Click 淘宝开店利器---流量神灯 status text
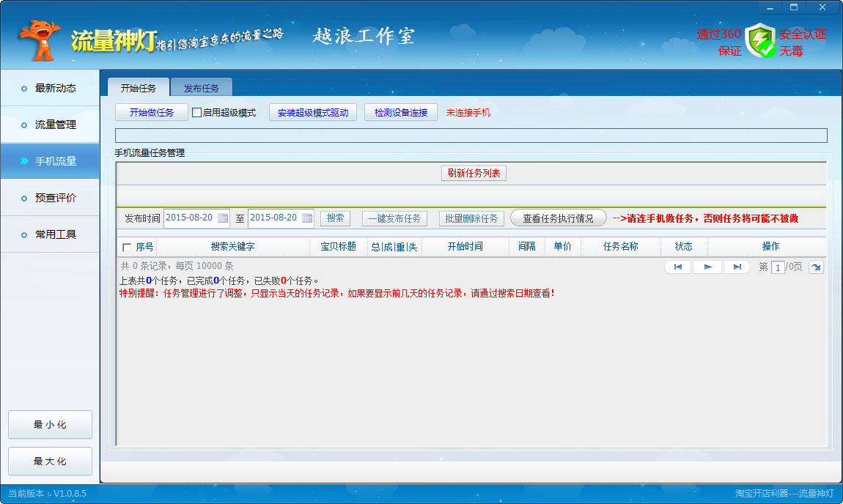Viewport: 843px width, 504px height. (784, 493)
